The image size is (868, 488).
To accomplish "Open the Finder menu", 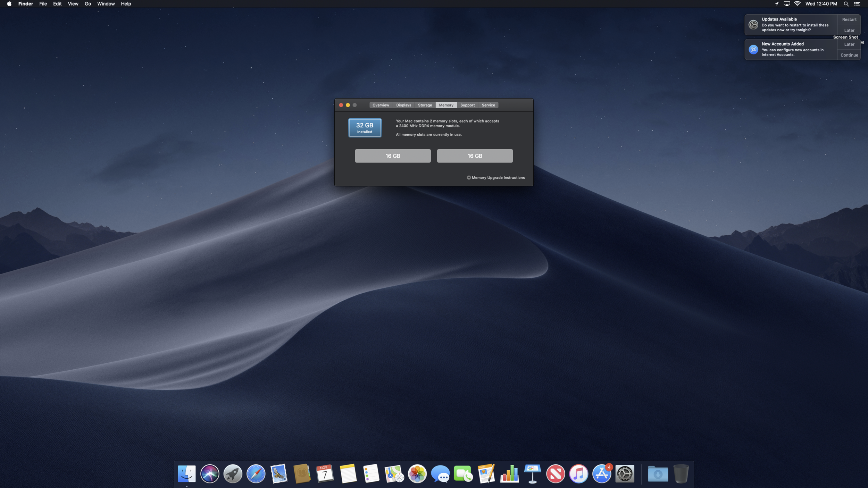I will click(x=26, y=4).
